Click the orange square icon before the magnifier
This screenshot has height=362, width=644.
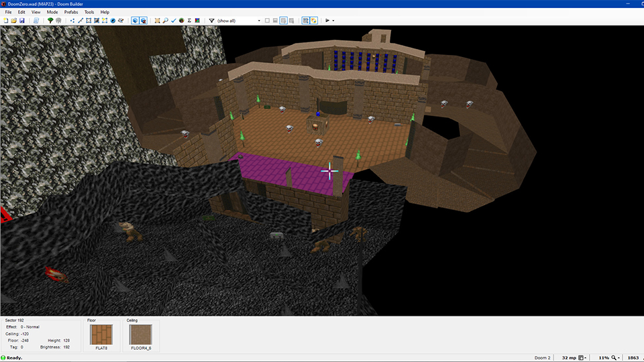point(157,21)
